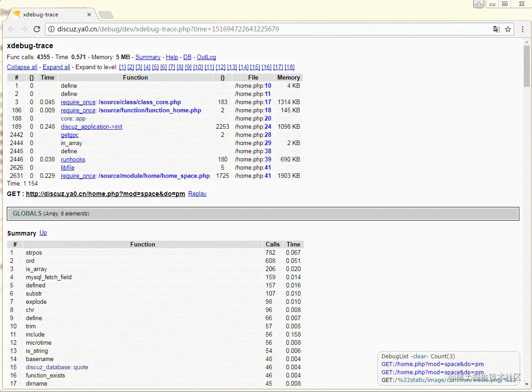Go forward with the browser forward arrow

tap(24, 29)
